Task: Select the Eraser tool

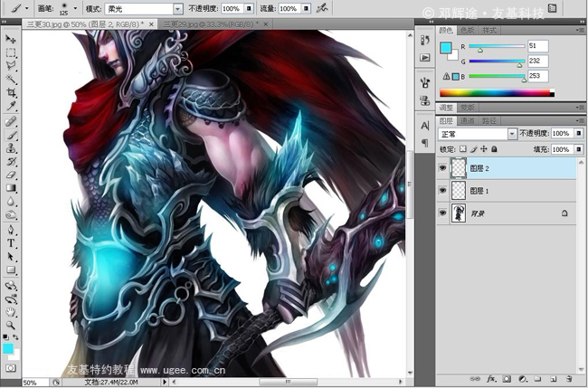Action: (11, 175)
